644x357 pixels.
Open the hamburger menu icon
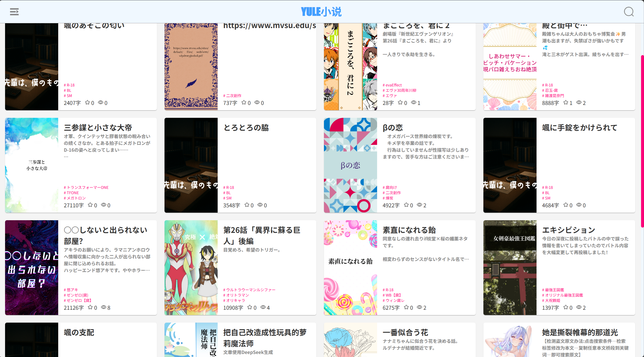point(14,12)
